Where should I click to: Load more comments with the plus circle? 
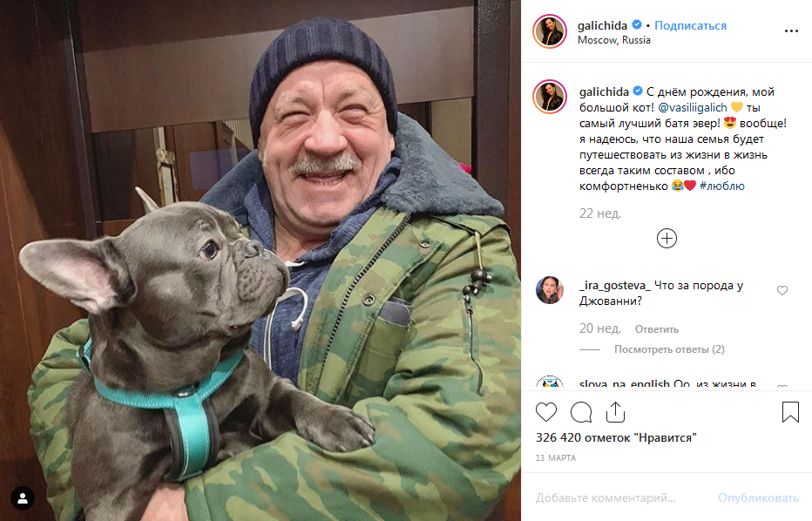[x=667, y=238]
